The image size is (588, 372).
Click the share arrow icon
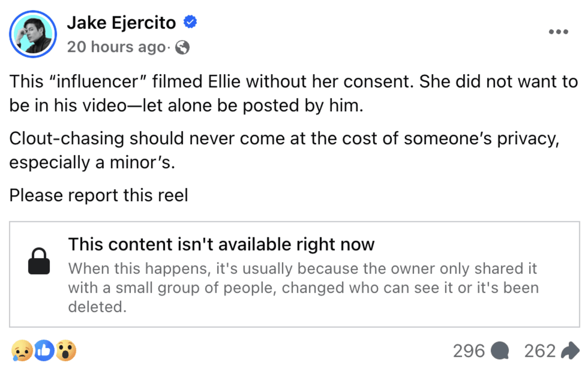[x=569, y=351]
